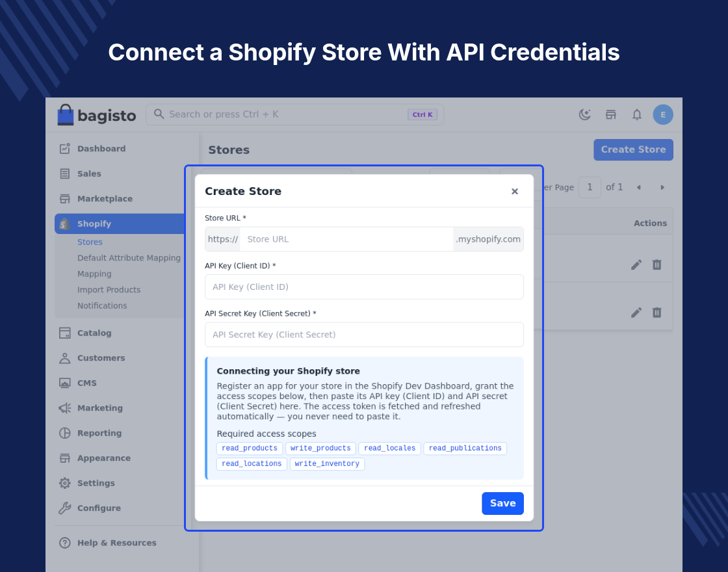The image size is (728, 572).
Task: Edit the first store row pencil
Action: coord(636,265)
